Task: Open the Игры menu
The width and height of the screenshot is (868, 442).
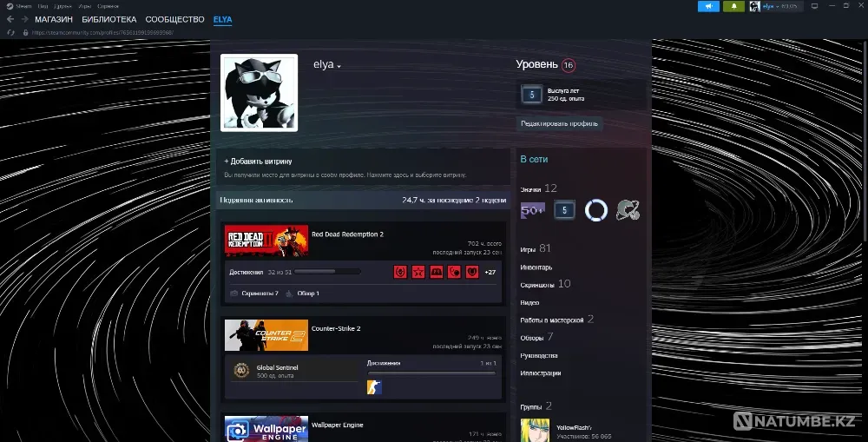Action: (x=85, y=6)
